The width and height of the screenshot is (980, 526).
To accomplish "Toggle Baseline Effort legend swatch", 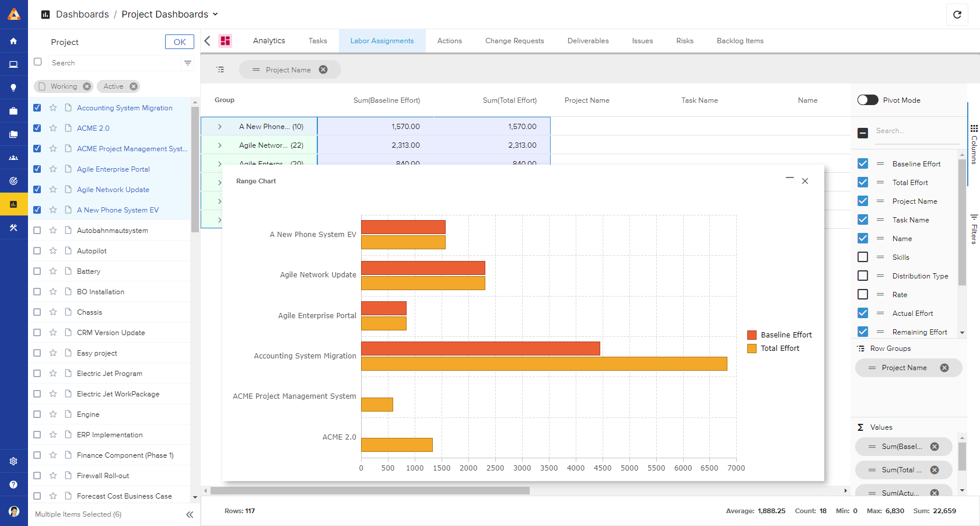I will pyautogui.click(x=752, y=335).
